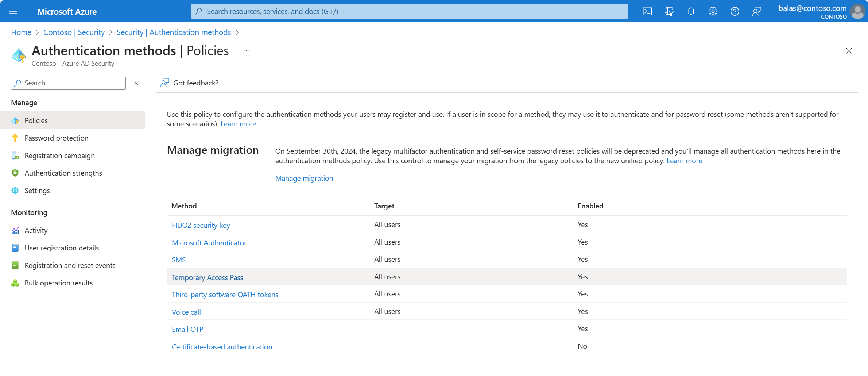Go to Registration campaign page
The image size is (868, 376).
59,156
